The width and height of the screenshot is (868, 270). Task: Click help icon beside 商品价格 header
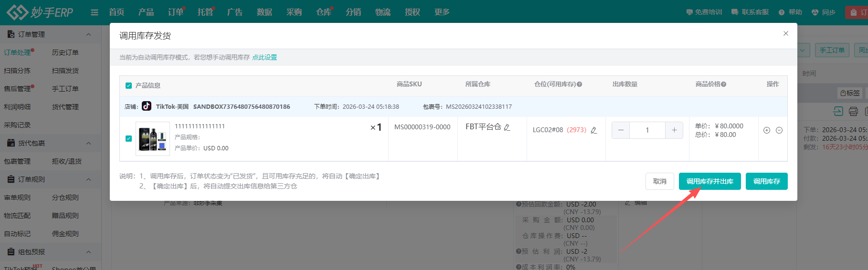[x=724, y=84]
